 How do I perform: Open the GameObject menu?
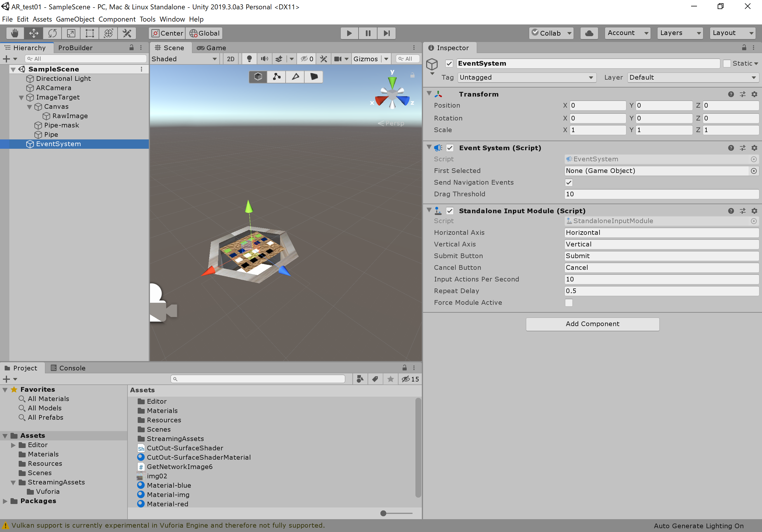75,19
